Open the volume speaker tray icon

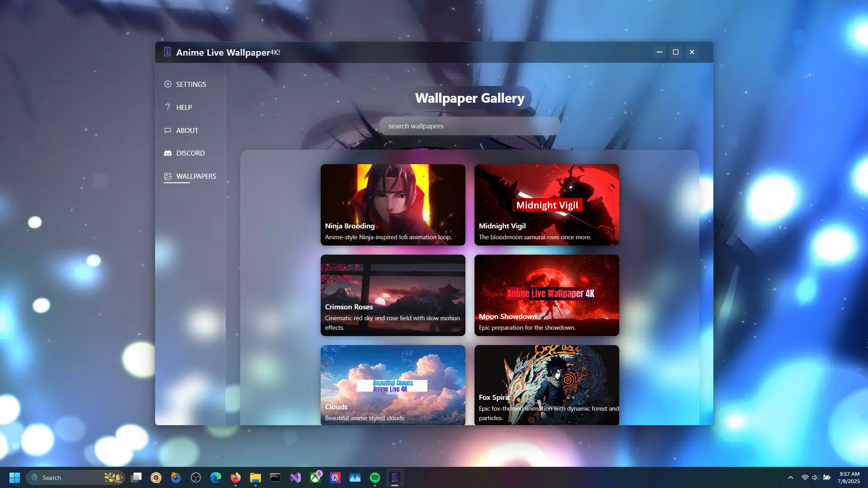816,478
